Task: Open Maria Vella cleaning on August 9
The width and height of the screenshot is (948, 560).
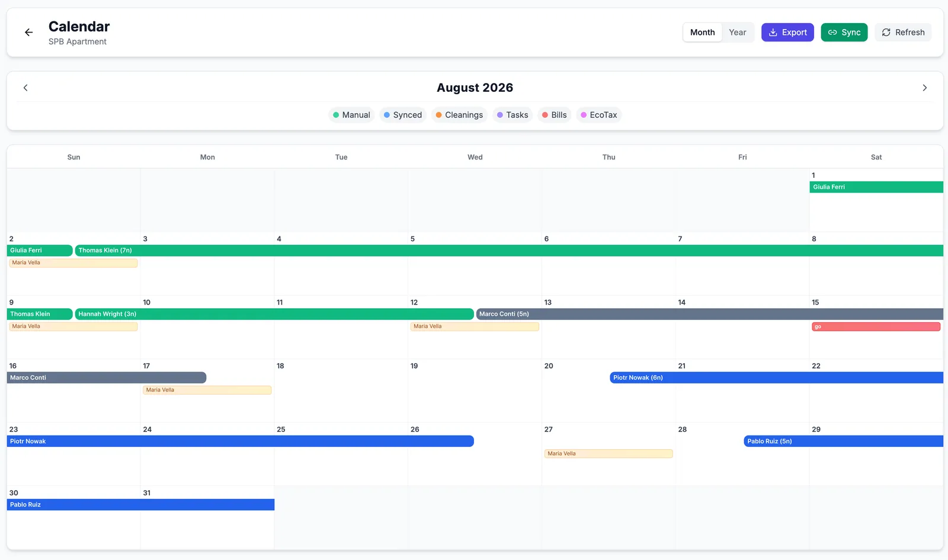Action: 73,327
